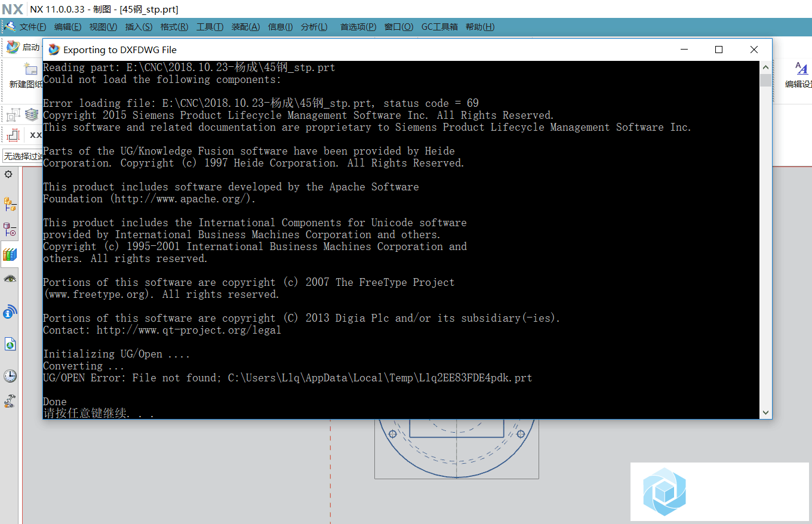Click the console scrollbar up arrow
The height and width of the screenshot is (524, 812).
pos(765,67)
